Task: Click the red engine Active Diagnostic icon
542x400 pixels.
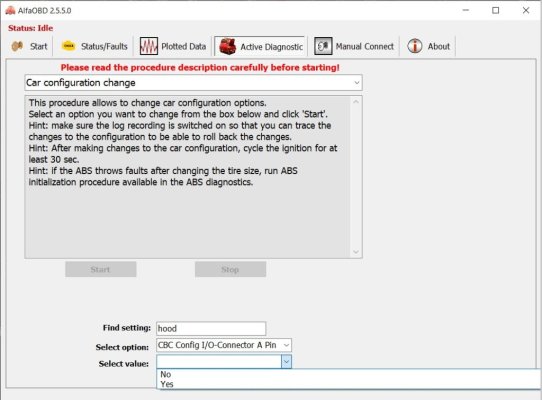Action: 227,46
